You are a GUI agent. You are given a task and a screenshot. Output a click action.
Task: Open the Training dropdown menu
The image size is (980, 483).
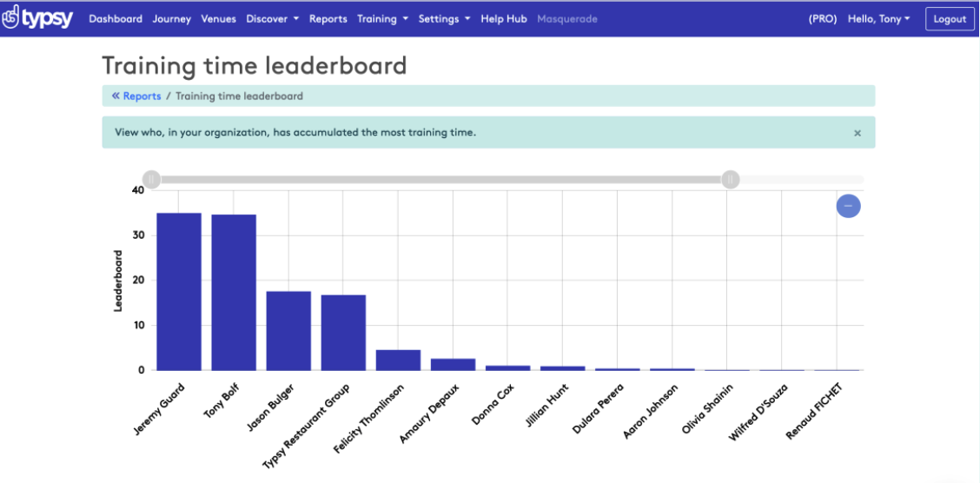coord(382,19)
